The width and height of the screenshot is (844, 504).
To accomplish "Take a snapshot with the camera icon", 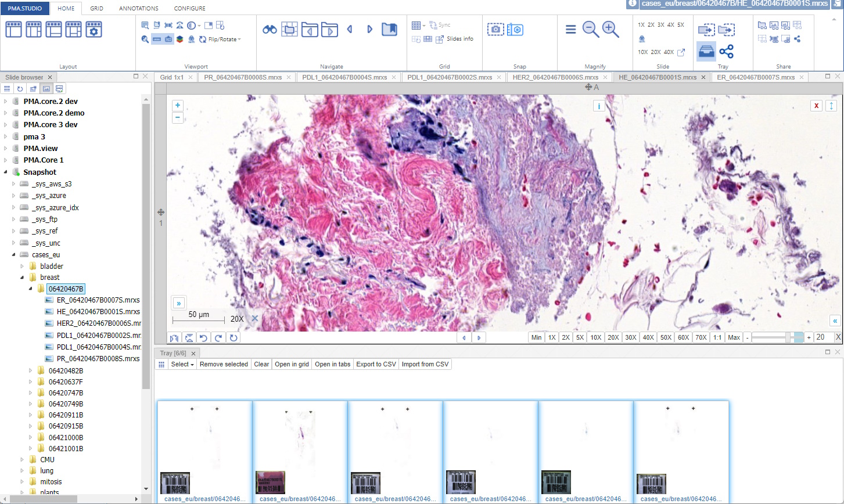I will click(495, 30).
